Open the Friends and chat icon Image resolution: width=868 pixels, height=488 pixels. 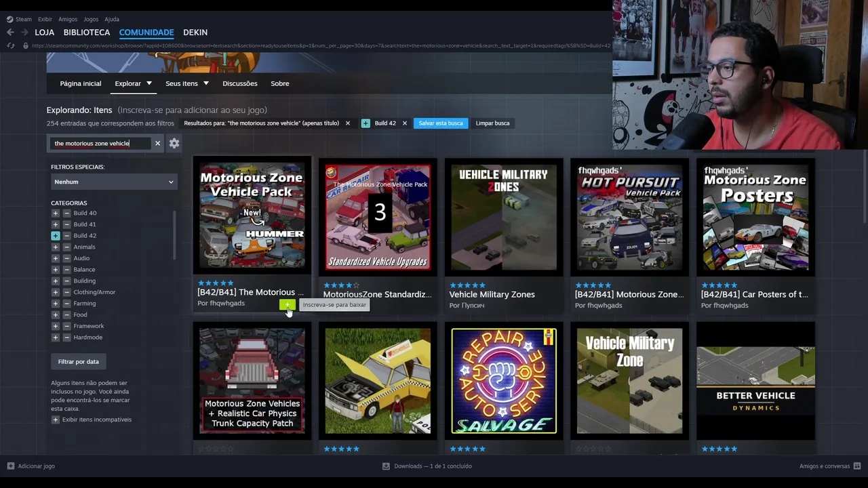pos(857,466)
